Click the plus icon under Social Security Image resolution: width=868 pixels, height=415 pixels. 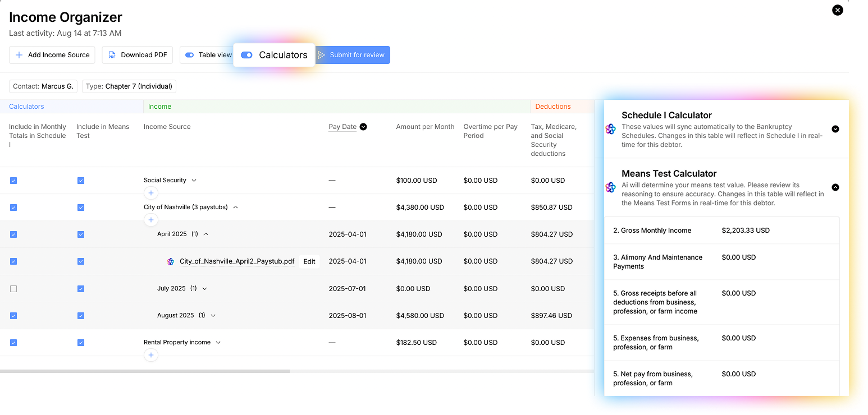150,193
